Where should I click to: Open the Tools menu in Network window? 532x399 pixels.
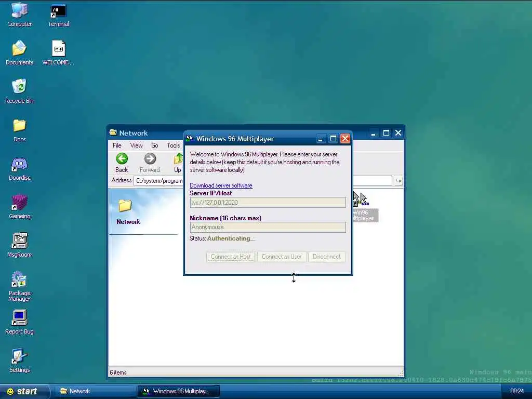(174, 145)
